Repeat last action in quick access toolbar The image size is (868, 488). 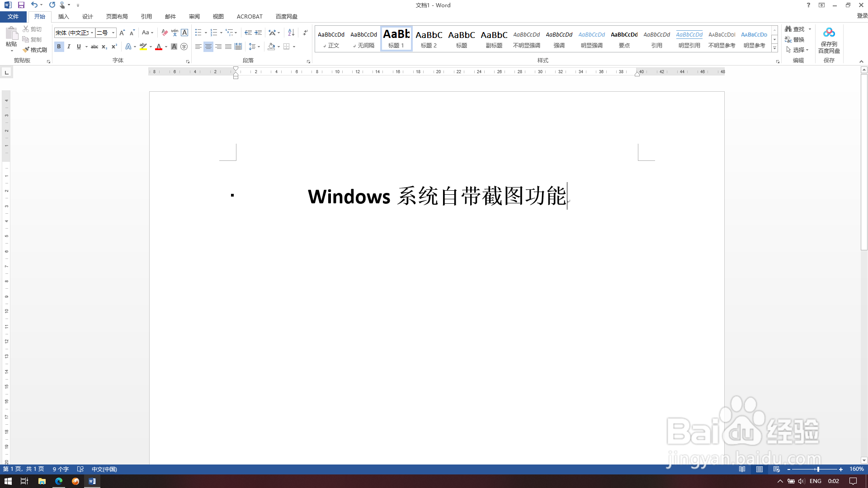(52, 5)
